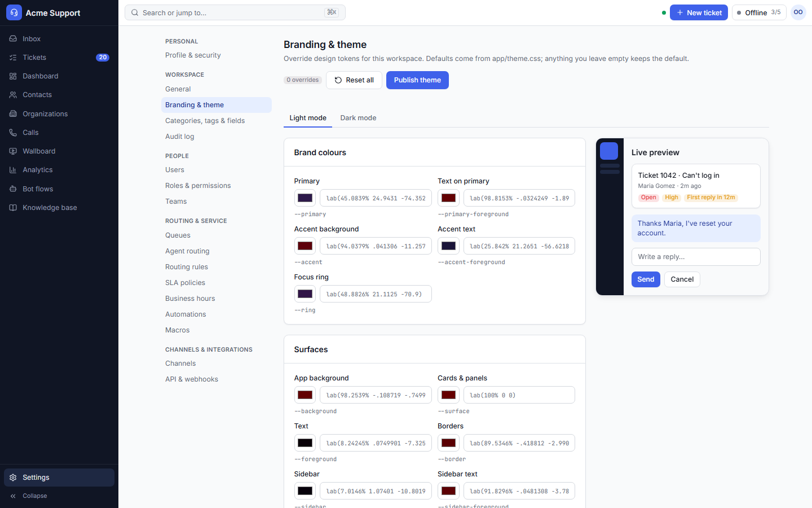812x508 pixels.
Task: Open API & webhooks settings
Action: [x=217, y=379]
